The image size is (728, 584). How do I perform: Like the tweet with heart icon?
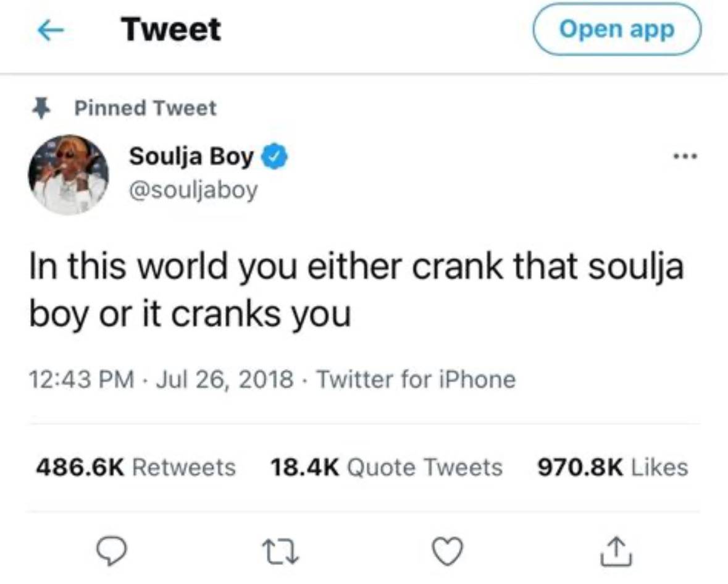pos(448,551)
